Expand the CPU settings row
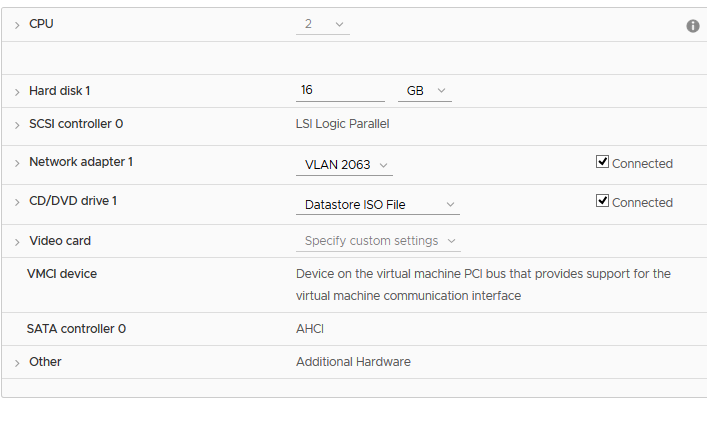Screen dimensions: 707x425 point(17,25)
